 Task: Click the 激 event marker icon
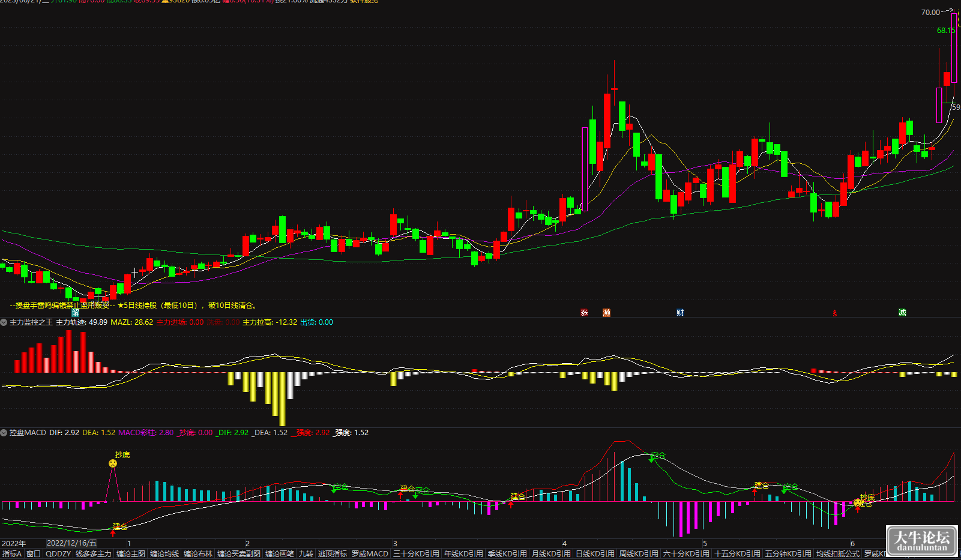[607, 313]
